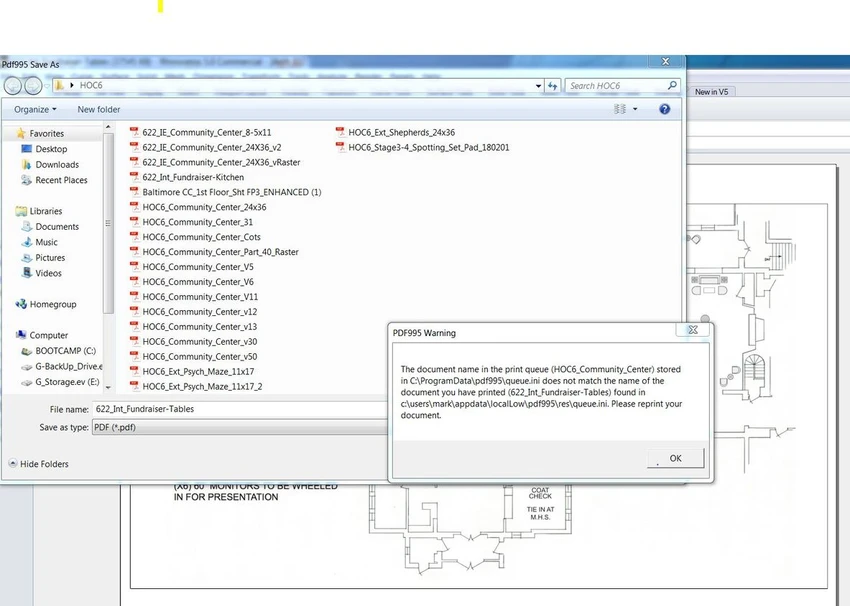Click the Forward navigation arrow

tap(33, 86)
